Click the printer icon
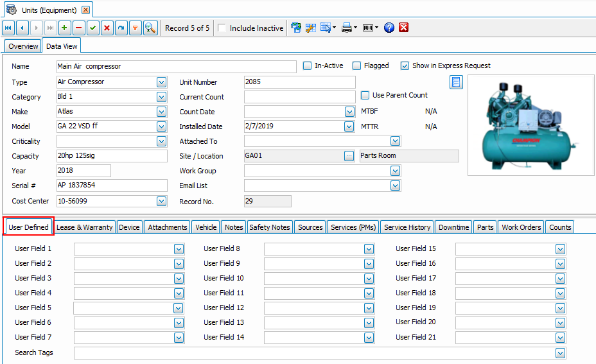The height and width of the screenshot is (364, 596). click(346, 28)
